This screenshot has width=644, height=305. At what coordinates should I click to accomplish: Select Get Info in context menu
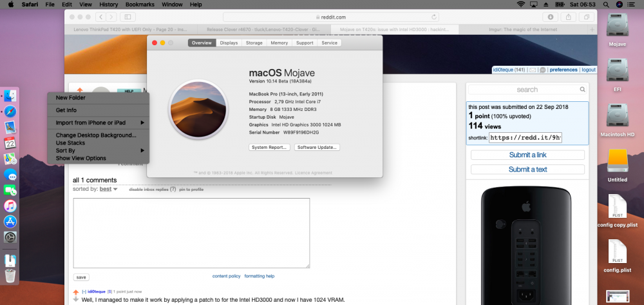[x=98, y=110]
